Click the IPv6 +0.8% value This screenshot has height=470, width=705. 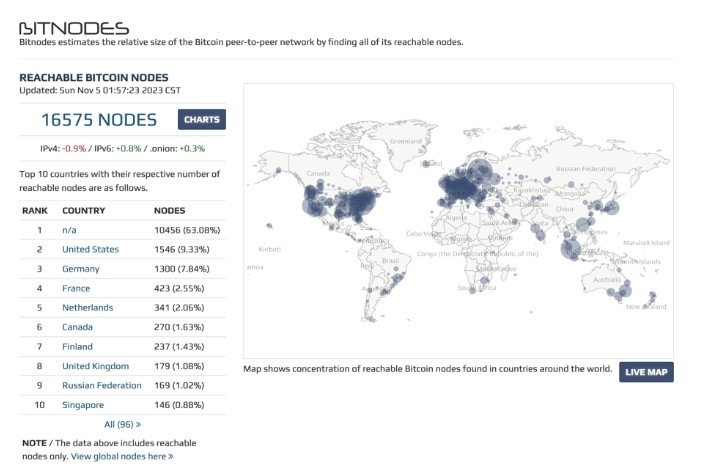click(x=129, y=148)
